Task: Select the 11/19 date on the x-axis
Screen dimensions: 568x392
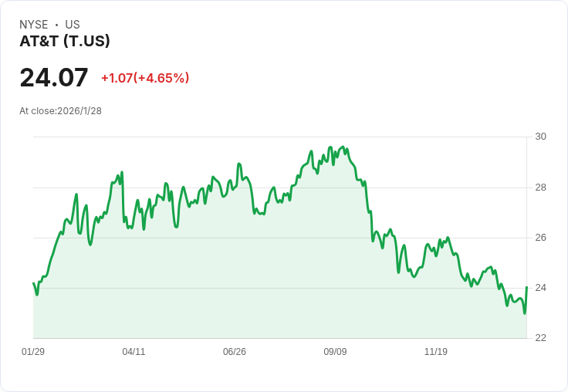Action: [x=436, y=352]
